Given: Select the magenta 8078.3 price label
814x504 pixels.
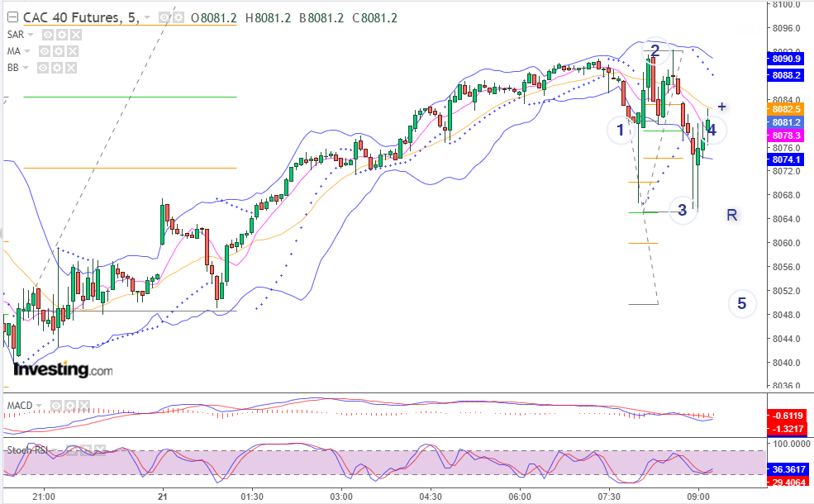Looking at the screenshot, I should click(786, 136).
